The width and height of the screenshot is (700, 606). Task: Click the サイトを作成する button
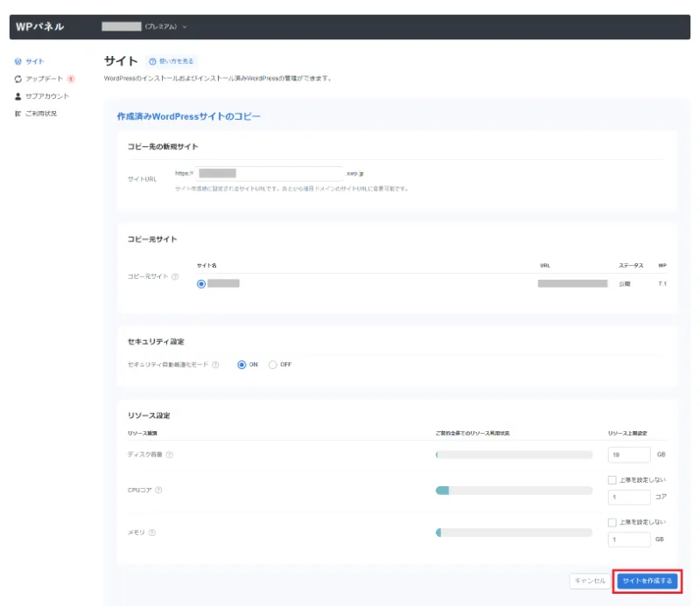point(647,581)
